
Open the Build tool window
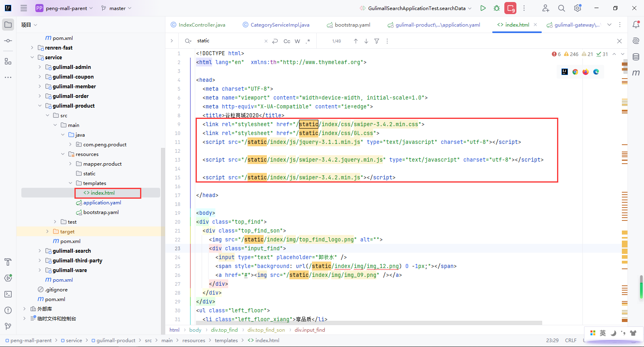click(8, 262)
